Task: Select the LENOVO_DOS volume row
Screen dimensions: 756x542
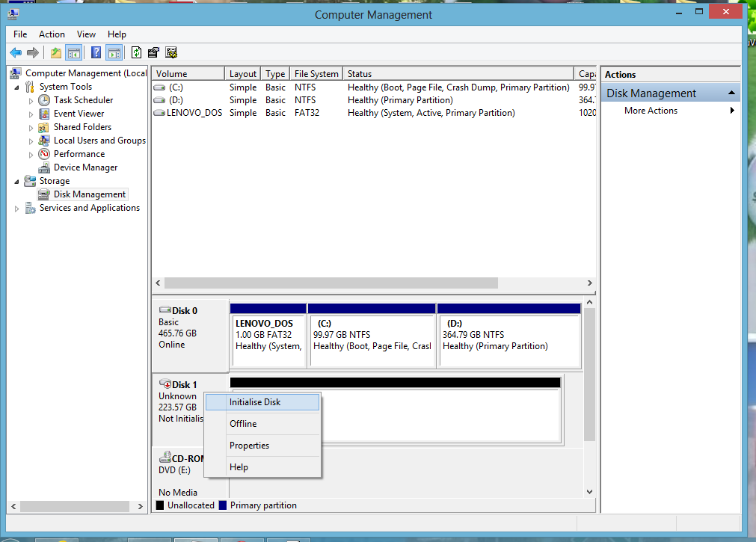Action: [194, 113]
